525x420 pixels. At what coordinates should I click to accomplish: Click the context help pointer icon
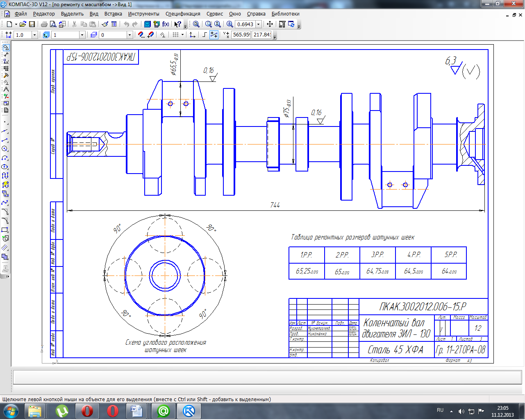178,24
